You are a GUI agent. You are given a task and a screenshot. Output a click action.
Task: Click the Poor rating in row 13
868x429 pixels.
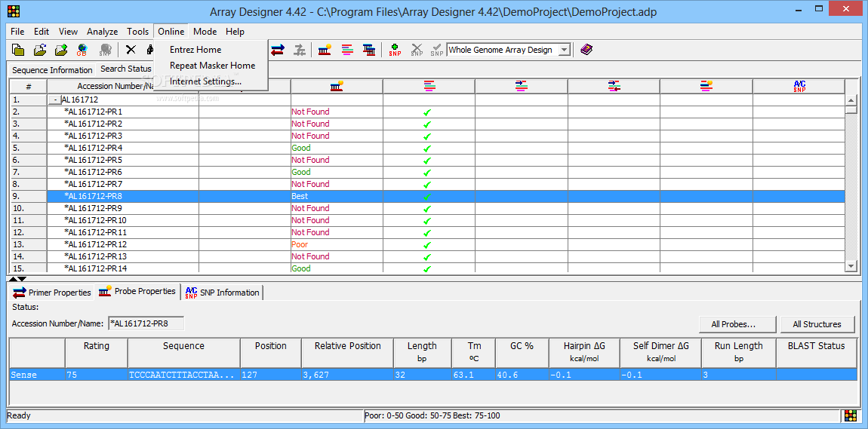click(300, 244)
